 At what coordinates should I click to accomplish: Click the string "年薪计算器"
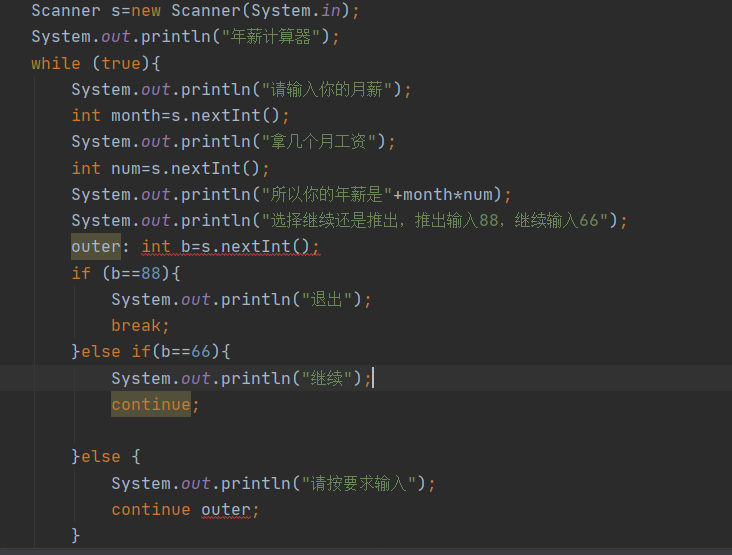click(x=271, y=36)
